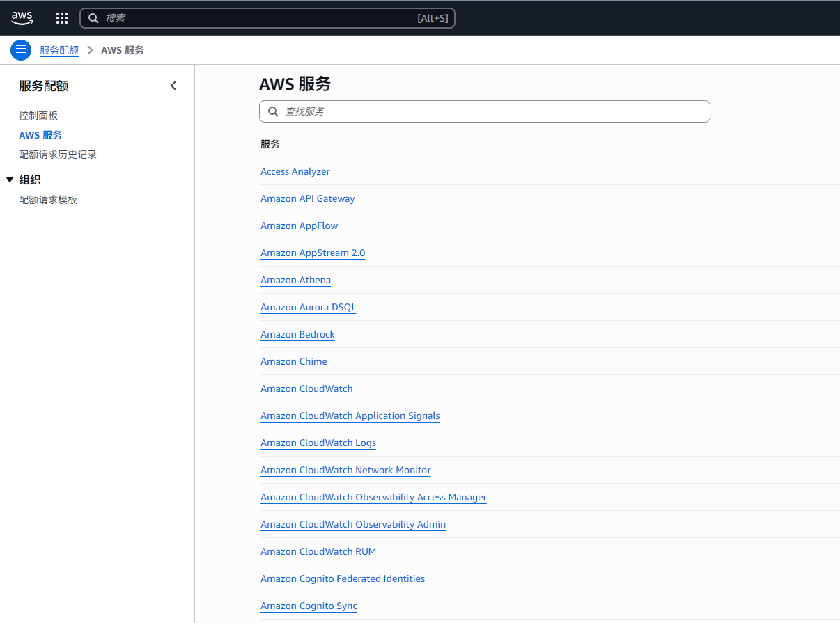Select AWS 服务 in the sidebar
Image resolution: width=840 pixels, height=623 pixels.
pyautogui.click(x=40, y=134)
